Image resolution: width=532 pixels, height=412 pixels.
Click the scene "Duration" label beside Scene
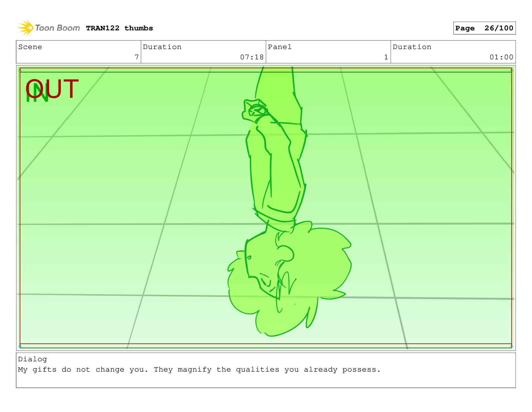tap(162, 47)
